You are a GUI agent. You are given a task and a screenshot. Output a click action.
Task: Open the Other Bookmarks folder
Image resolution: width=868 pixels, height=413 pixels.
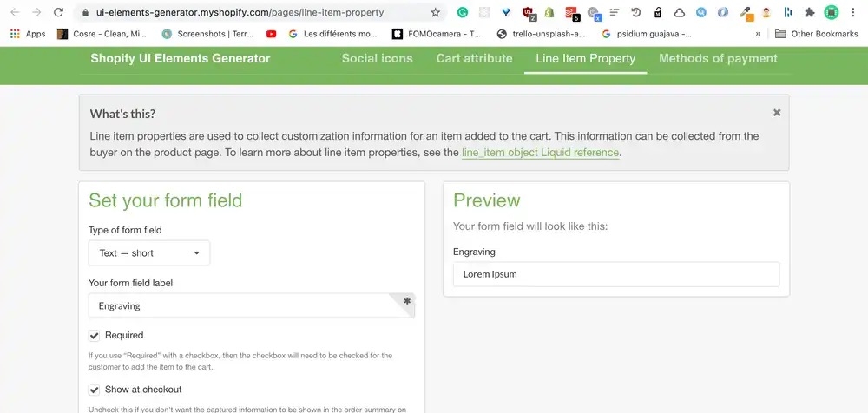[816, 34]
